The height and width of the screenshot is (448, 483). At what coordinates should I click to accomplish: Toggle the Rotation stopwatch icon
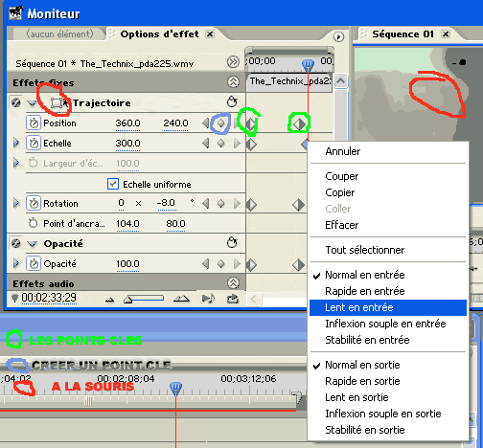click(34, 203)
